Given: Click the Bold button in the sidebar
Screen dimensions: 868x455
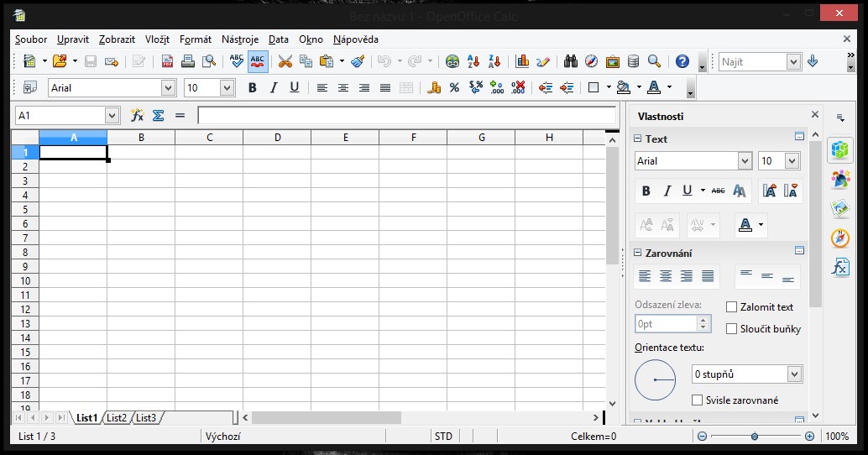Looking at the screenshot, I should tap(646, 191).
